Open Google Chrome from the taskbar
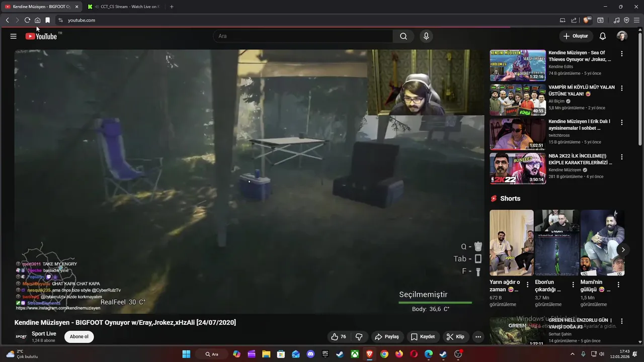 coord(384,354)
